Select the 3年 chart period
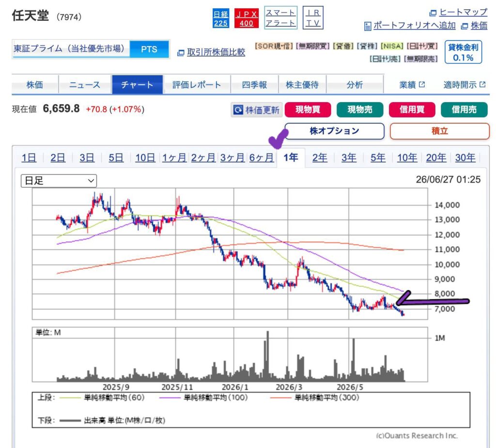The width and height of the screenshot is (496, 448). point(349,157)
